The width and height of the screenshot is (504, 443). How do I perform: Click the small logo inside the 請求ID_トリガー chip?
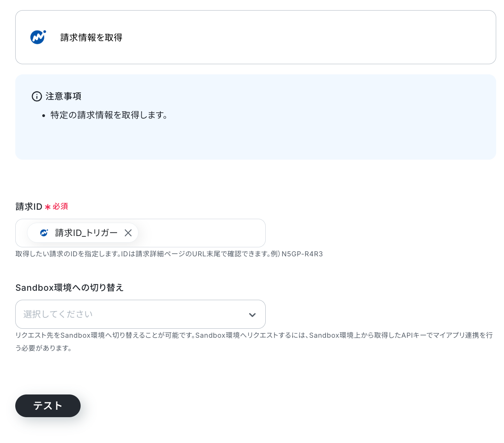44,233
